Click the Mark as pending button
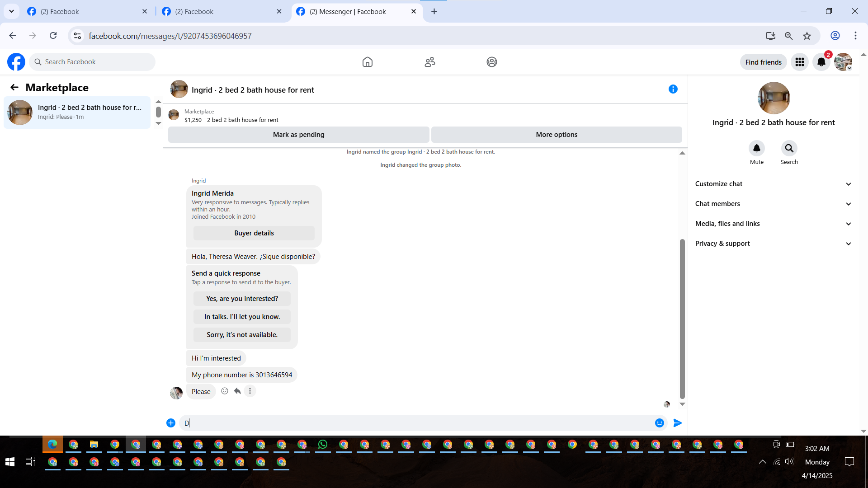Screen dimensions: 868x488 point(298,135)
